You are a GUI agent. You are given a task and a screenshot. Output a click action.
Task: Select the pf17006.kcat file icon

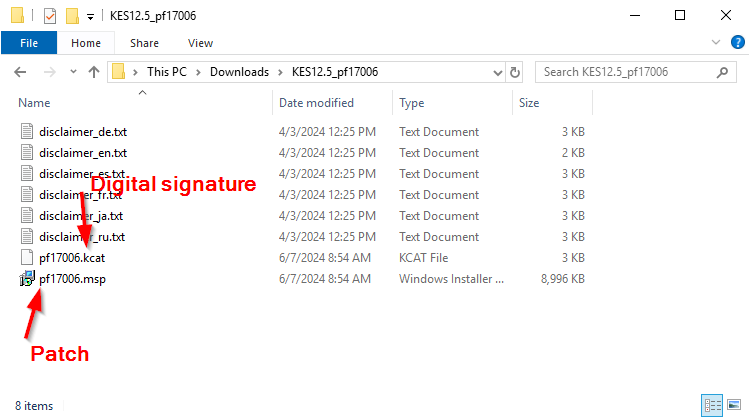click(27, 258)
